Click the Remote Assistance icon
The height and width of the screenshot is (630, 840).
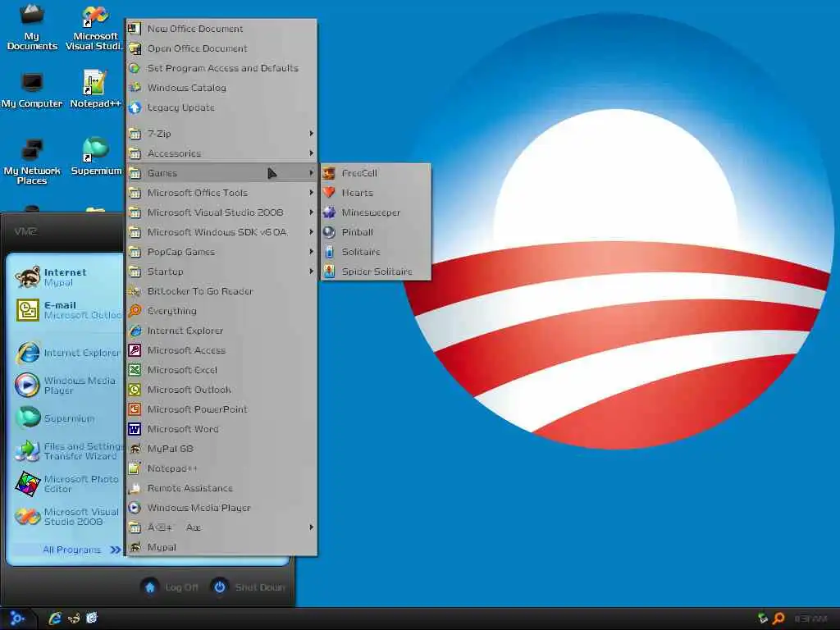pos(135,488)
